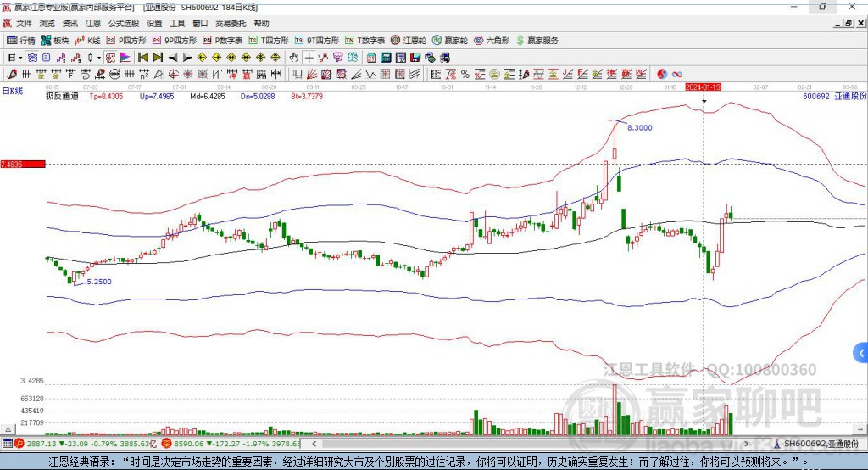Toggle the colored flag chart icon

pyautogui.click(x=125, y=58)
